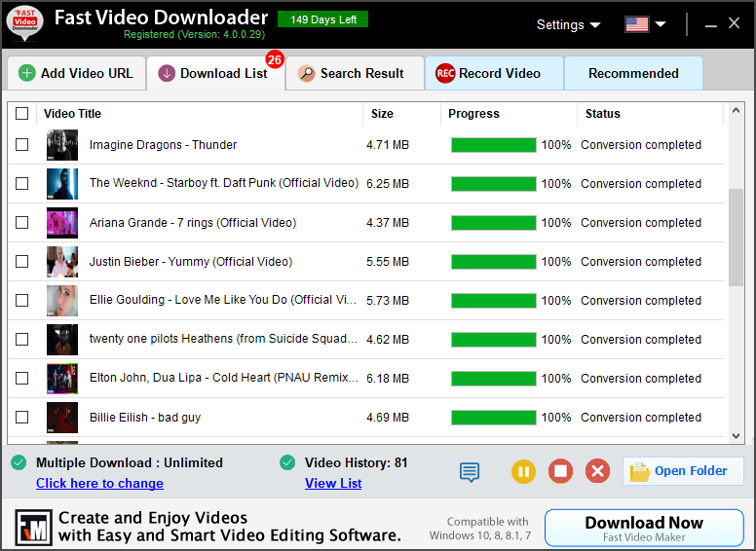Open the blue comment log icon
756x551 pixels.
[470, 472]
